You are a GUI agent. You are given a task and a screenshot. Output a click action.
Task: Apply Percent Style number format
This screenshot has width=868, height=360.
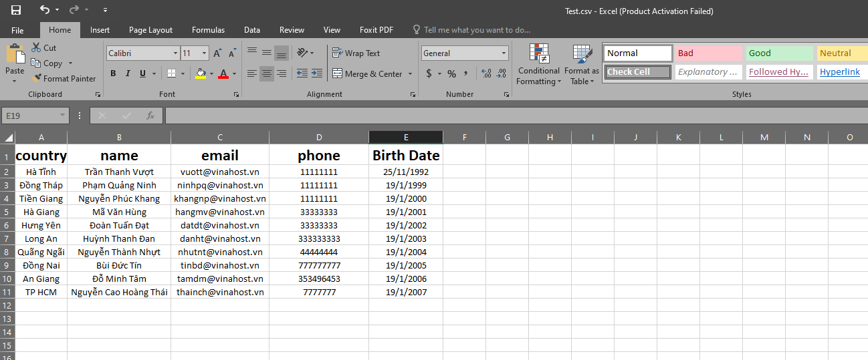pos(451,73)
